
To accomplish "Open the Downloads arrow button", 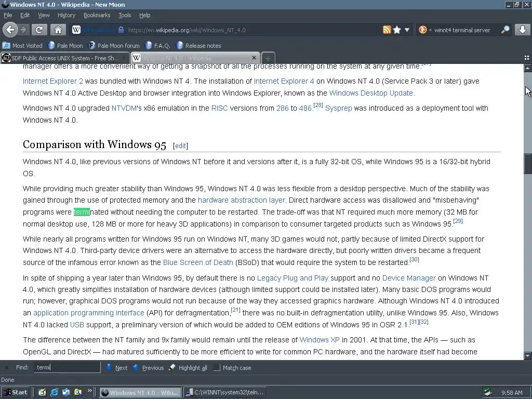I will coord(522,30).
